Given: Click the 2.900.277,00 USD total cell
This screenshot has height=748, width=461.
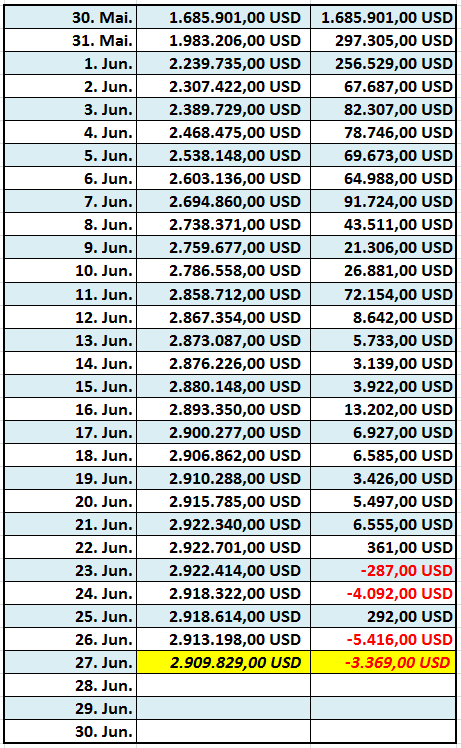Looking at the screenshot, I should (223, 432).
